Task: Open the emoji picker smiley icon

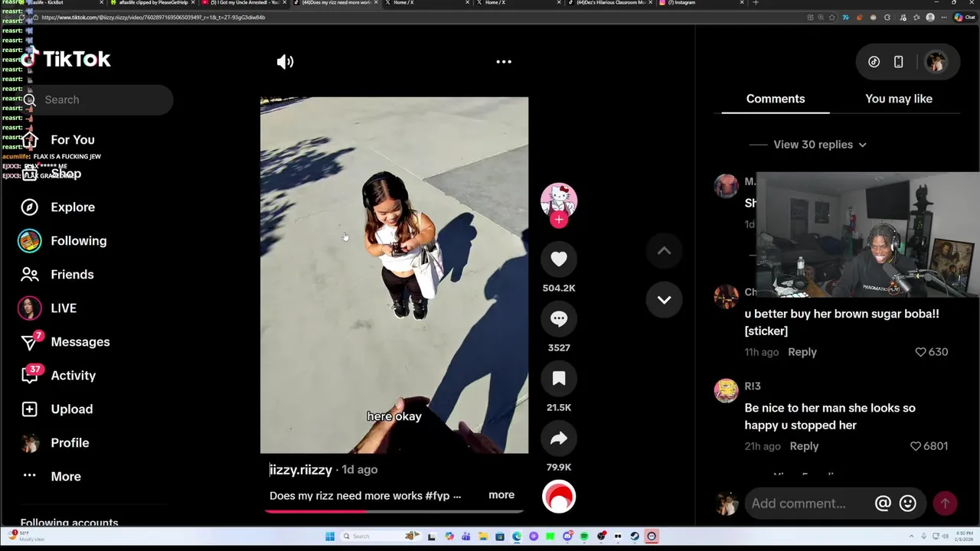Action: coord(908,504)
